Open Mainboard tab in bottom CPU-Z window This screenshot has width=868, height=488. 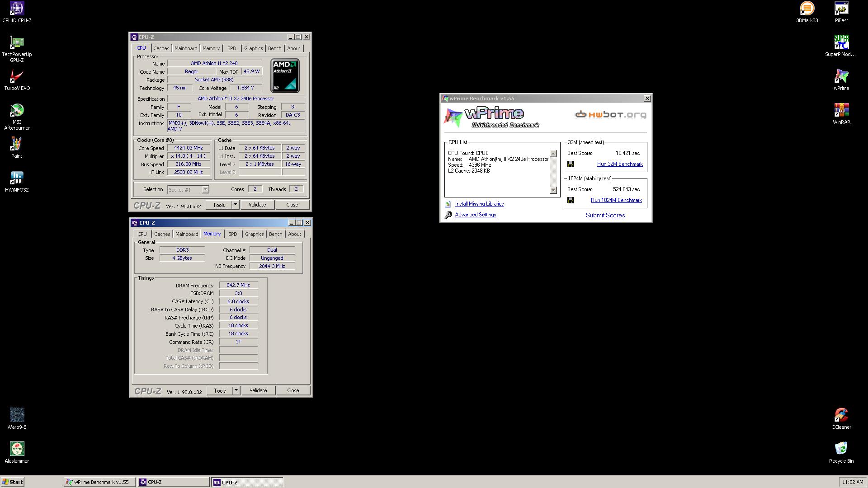pyautogui.click(x=187, y=234)
